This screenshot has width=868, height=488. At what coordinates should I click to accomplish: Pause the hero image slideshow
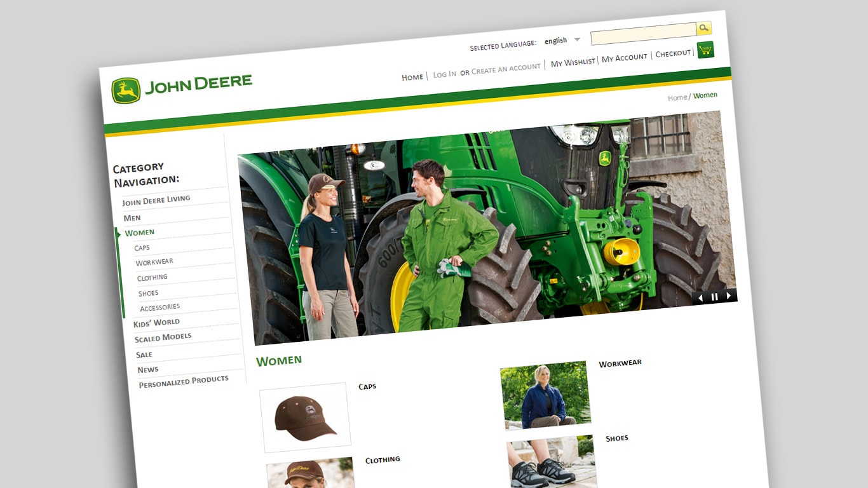[x=714, y=296]
